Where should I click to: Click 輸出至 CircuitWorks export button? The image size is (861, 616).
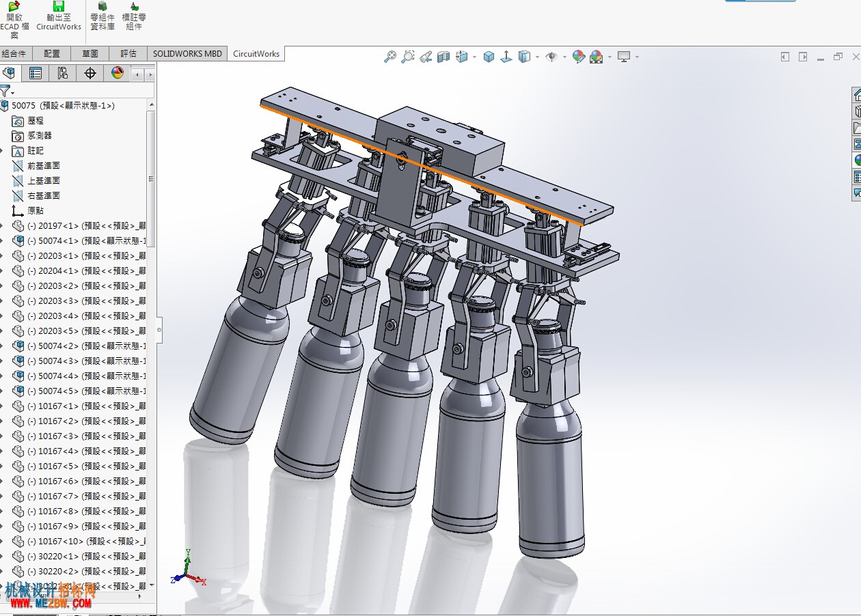pos(59,16)
